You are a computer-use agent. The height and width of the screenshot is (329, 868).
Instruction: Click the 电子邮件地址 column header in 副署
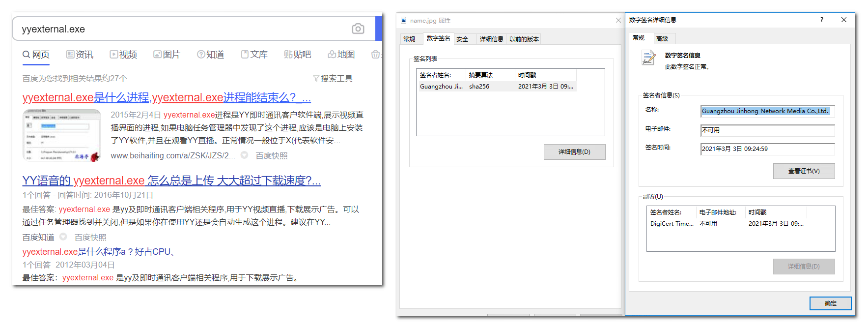[721, 212]
